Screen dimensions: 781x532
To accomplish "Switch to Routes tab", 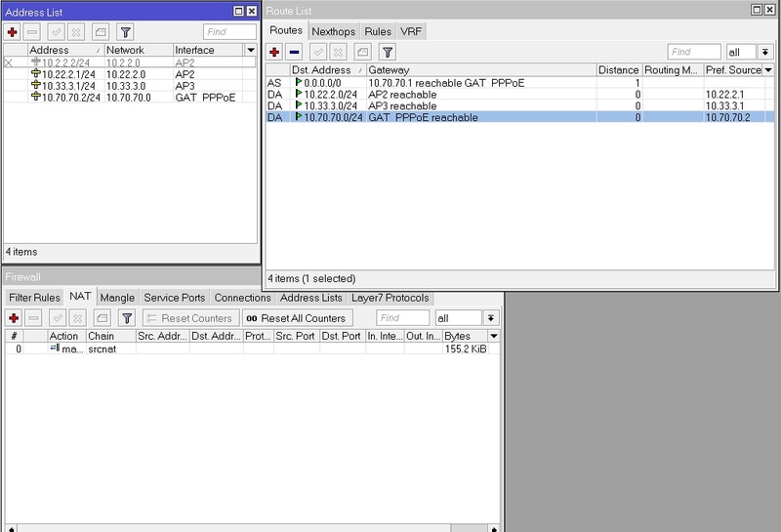I will [x=286, y=30].
